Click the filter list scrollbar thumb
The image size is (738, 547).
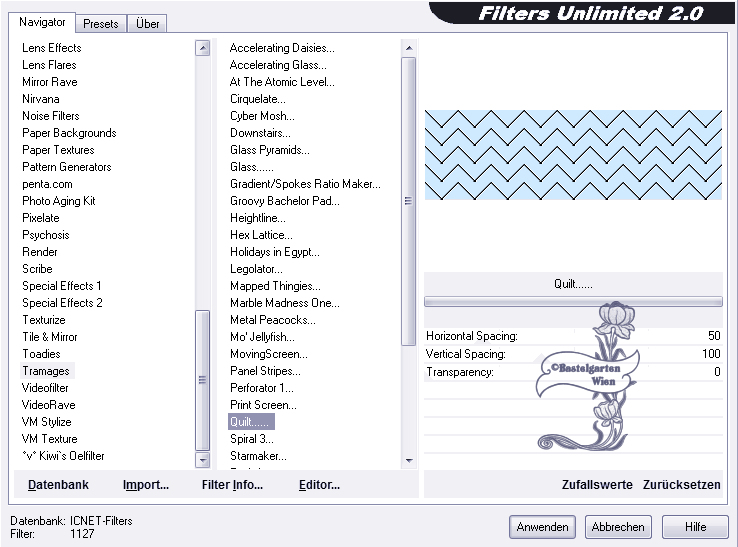tap(409, 201)
